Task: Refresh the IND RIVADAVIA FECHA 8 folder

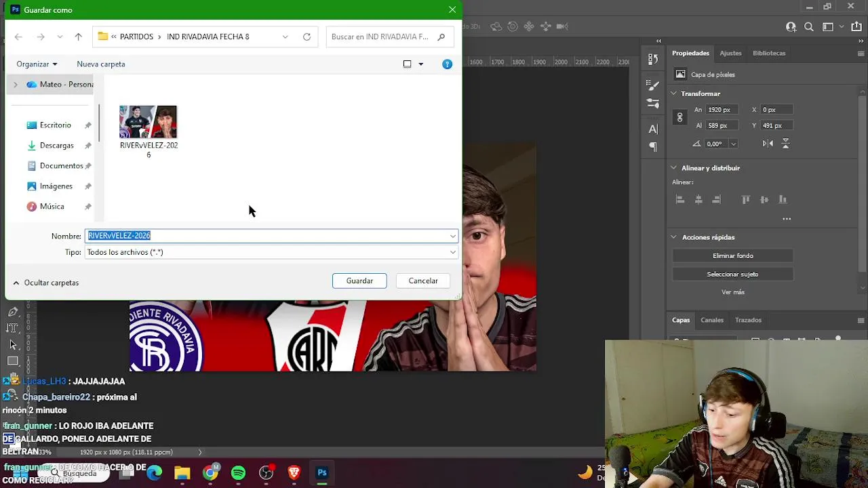Action: (x=307, y=37)
